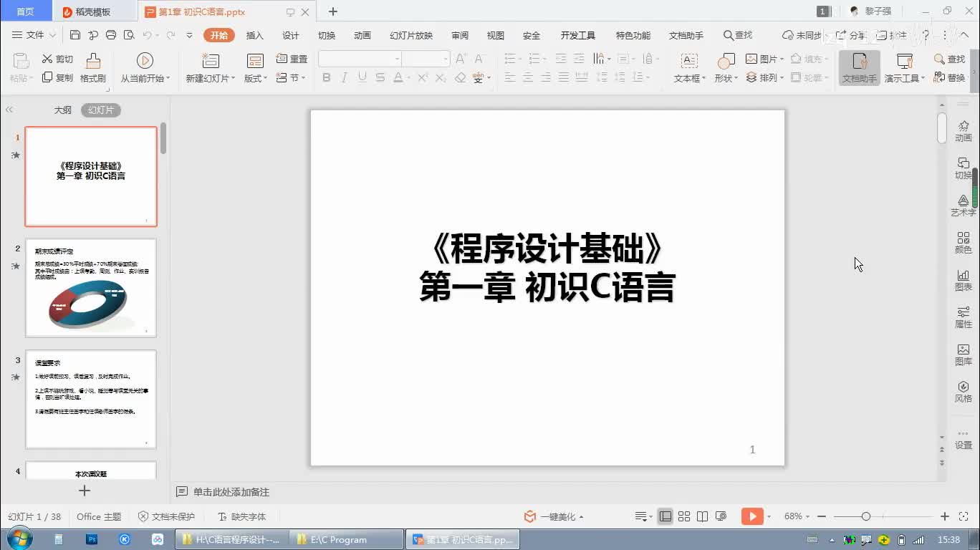
Task: Switch slide panel to 大纲 view
Action: [63, 110]
